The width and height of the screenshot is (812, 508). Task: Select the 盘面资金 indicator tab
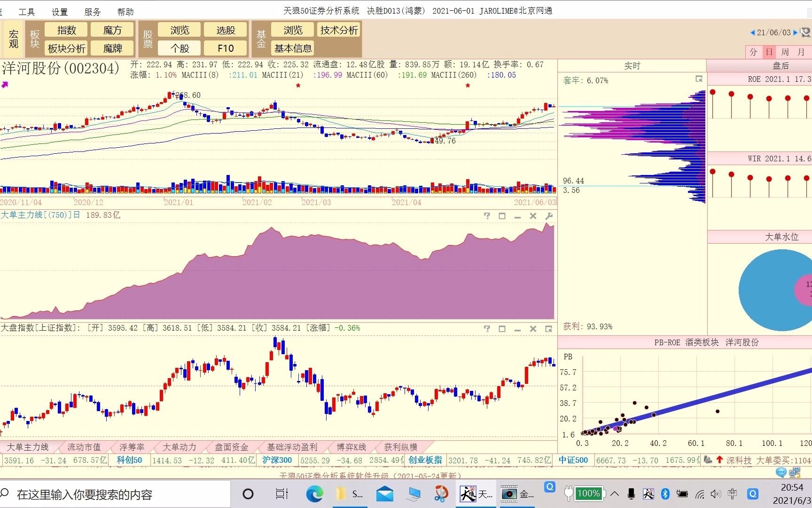tap(232, 447)
